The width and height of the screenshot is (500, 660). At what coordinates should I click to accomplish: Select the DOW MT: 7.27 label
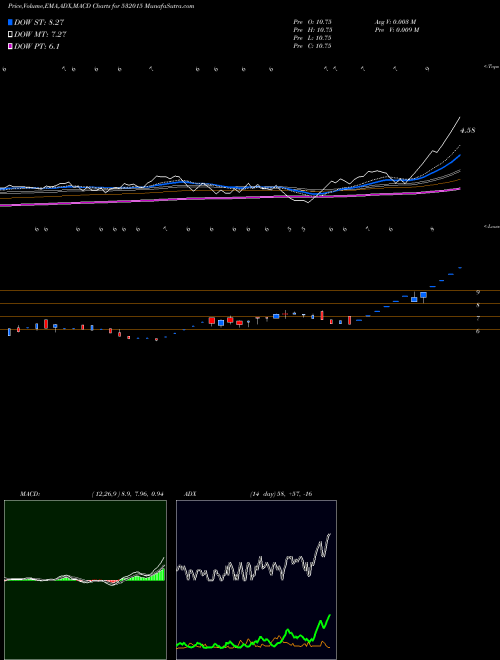[x=40, y=35]
